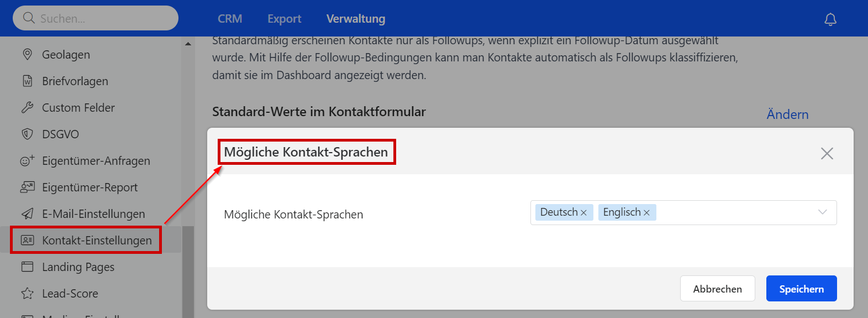Click the notification bell icon
868x318 pixels.
point(830,19)
